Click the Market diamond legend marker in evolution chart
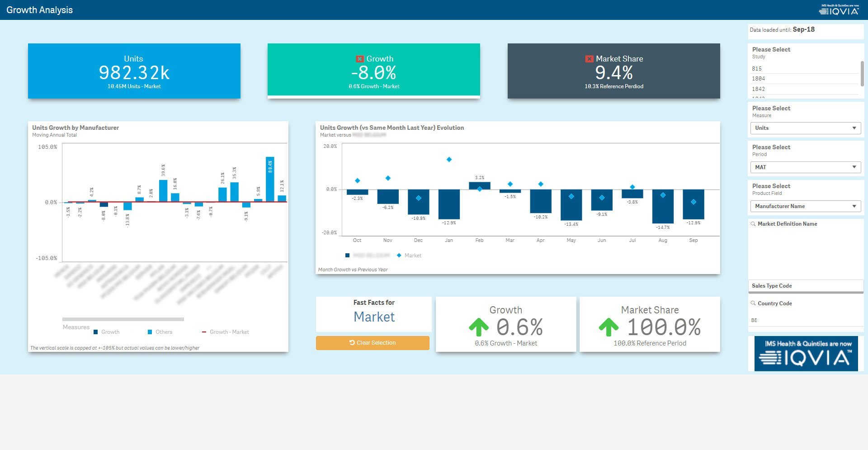This screenshot has width=868, height=450. (399, 256)
